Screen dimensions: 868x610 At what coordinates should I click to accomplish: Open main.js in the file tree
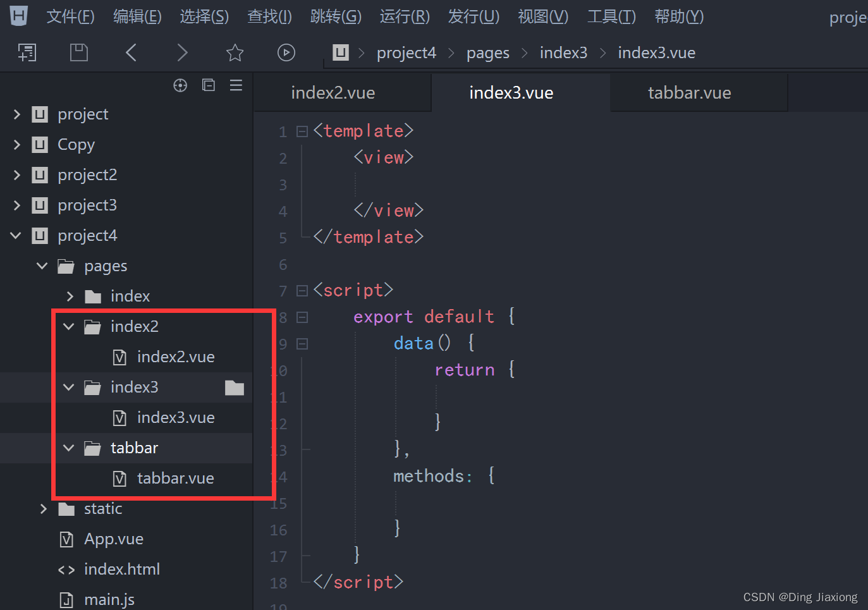109,600
